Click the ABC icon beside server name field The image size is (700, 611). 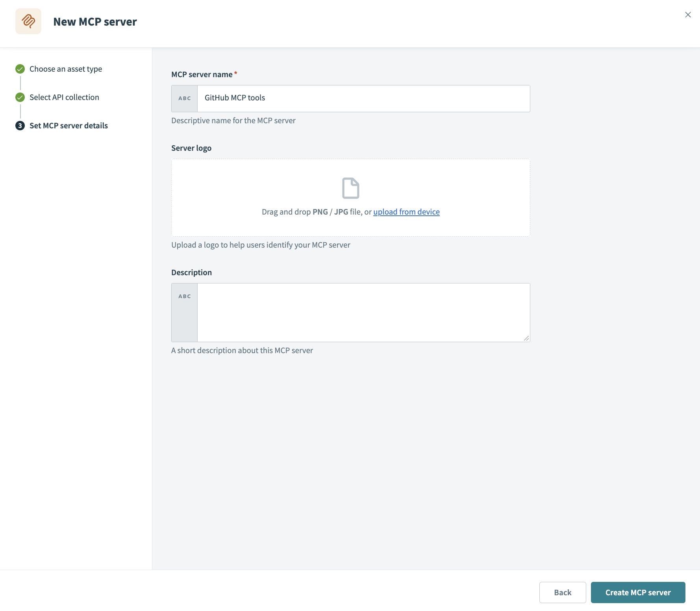(184, 98)
